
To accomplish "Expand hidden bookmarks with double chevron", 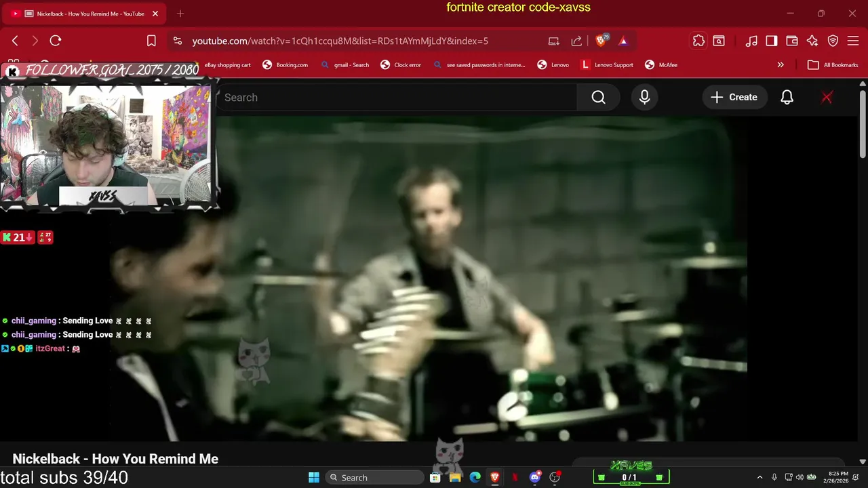I will coord(781,65).
